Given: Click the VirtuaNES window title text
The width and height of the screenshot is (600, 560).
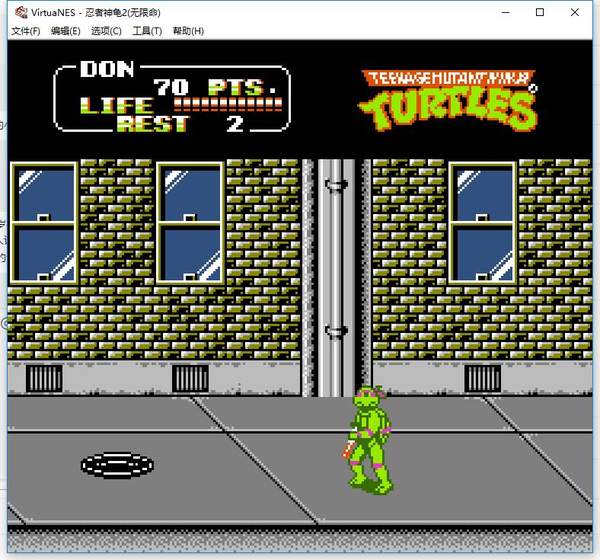Looking at the screenshot, I should click(x=96, y=13).
